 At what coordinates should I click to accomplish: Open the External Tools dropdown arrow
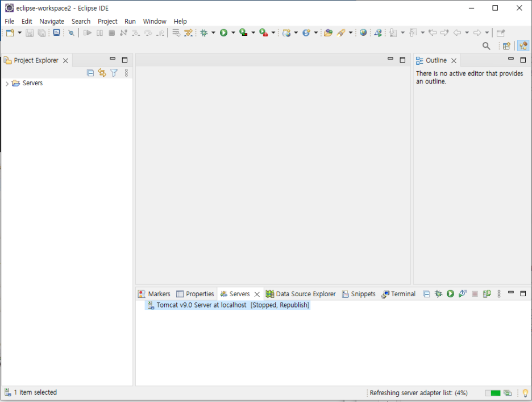[273, 33]
